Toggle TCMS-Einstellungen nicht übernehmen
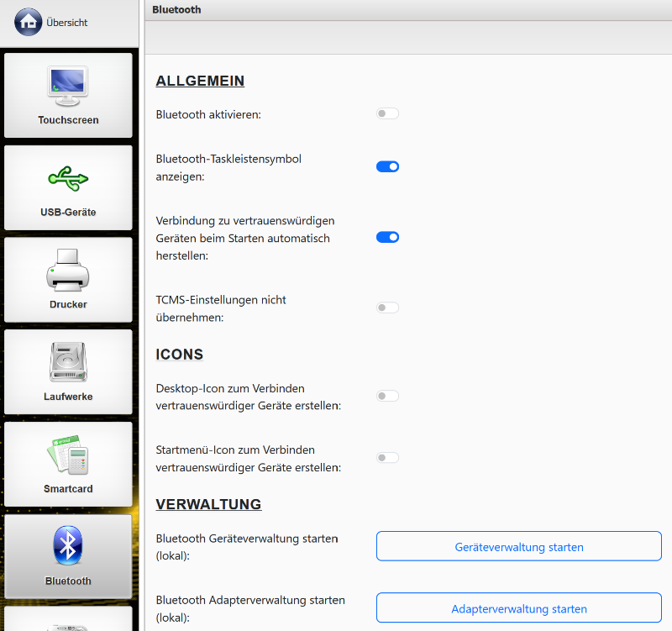 pos(387,308)
